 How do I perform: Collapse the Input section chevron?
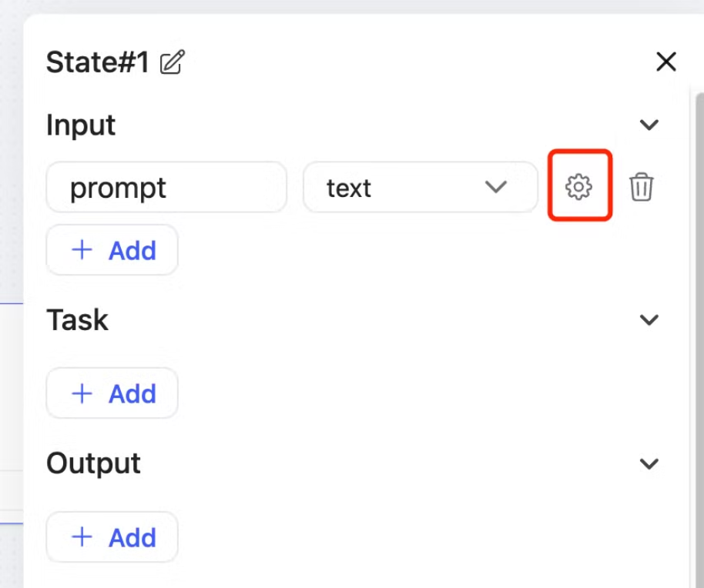point(650,125)
